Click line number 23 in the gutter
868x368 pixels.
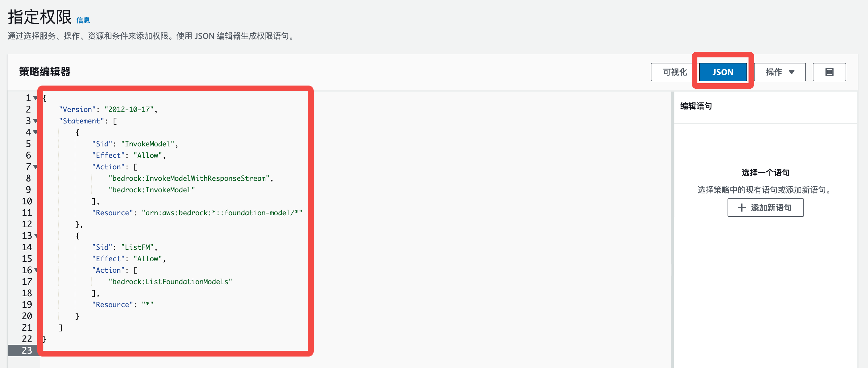tap(27, 350)
